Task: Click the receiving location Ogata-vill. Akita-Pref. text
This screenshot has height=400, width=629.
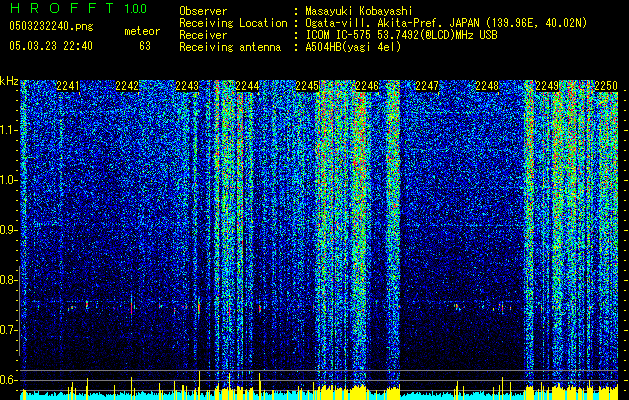Action: point(446,23)
